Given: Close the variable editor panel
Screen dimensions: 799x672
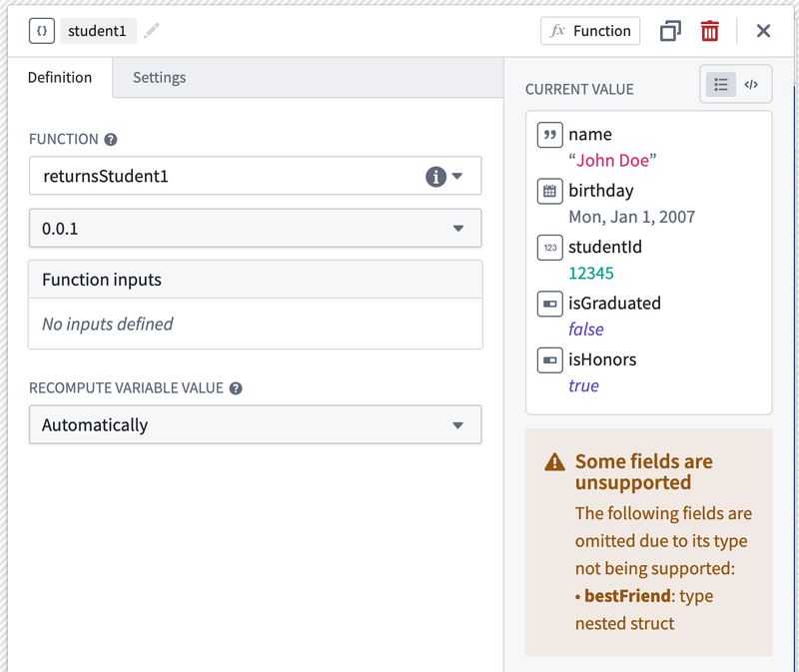Looking at the screenshot, I should 763,31.
